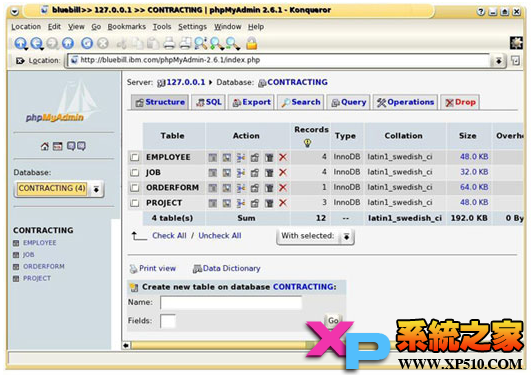Click the Empty trash icon for ORDERFORM
Image resolution: width=531 pixels, height=375 pixels.
269,188
